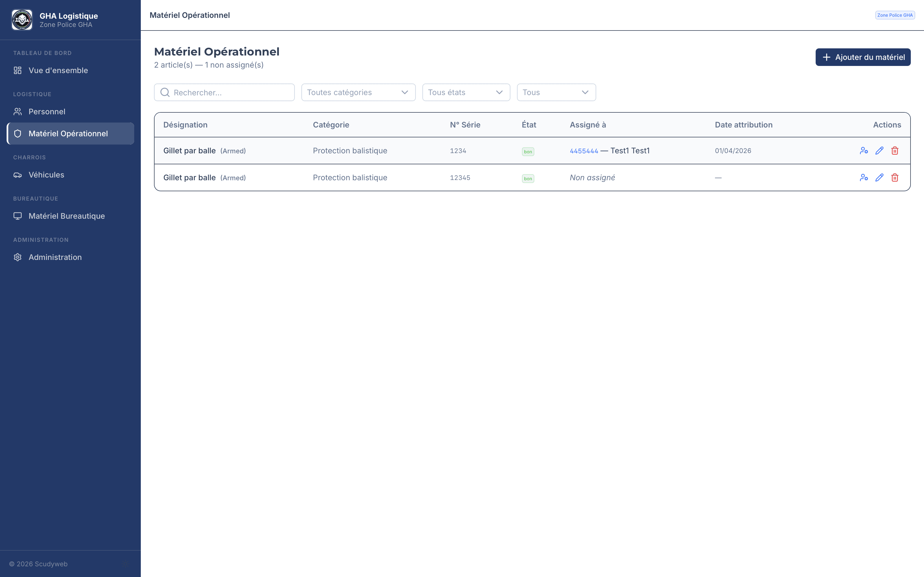Image resolution: width=924 pixels, height=577 pixels.
Task: Assign serial 1234 vest using person-gear icon
Action: click(864, 151)
